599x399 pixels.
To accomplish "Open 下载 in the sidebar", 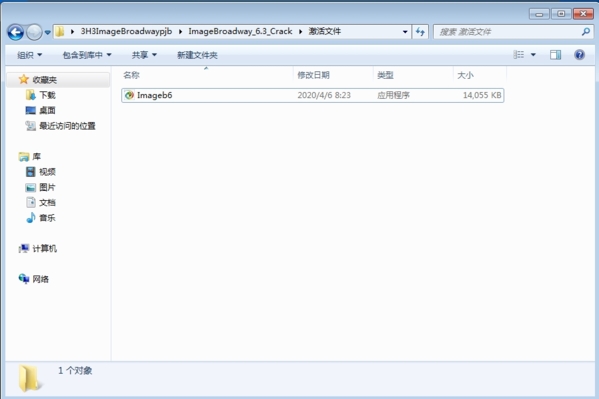I will point(47,95).
